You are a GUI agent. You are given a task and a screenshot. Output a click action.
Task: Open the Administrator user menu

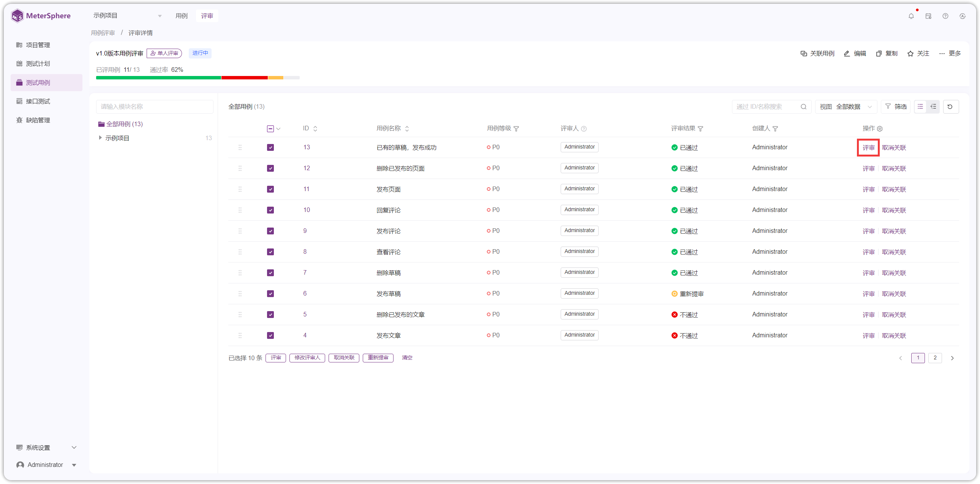[46, 465]
